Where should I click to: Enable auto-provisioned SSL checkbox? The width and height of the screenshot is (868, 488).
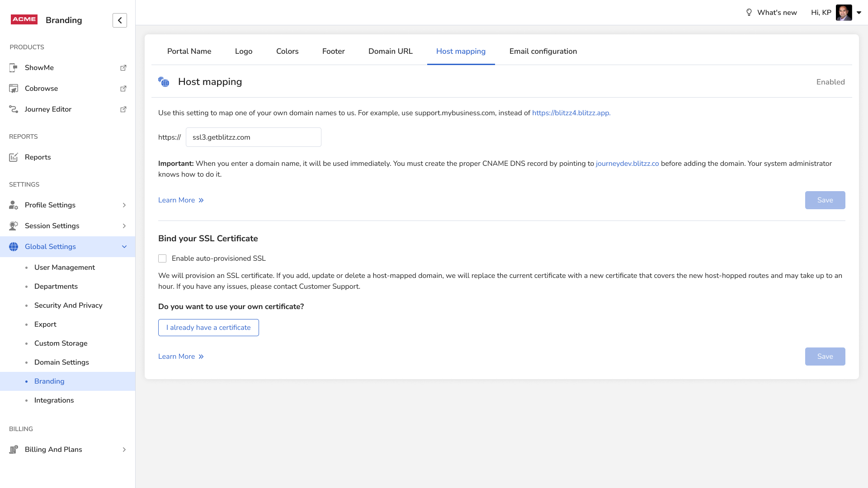(x=162, y=258)
